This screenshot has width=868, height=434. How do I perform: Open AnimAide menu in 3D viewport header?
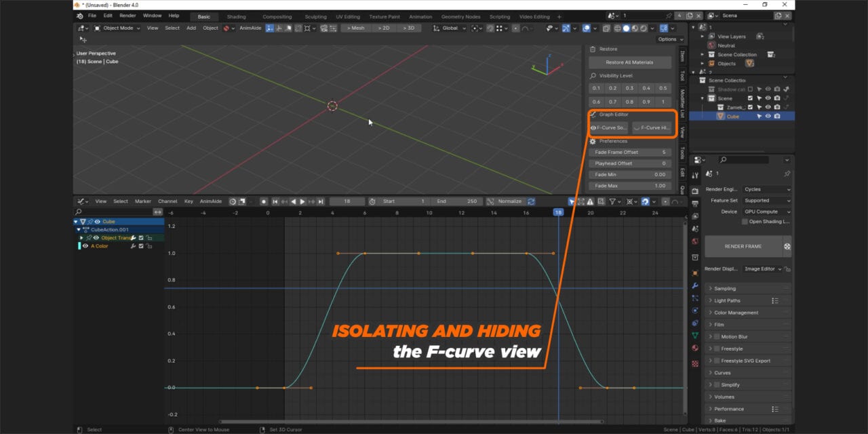[250, 28]
